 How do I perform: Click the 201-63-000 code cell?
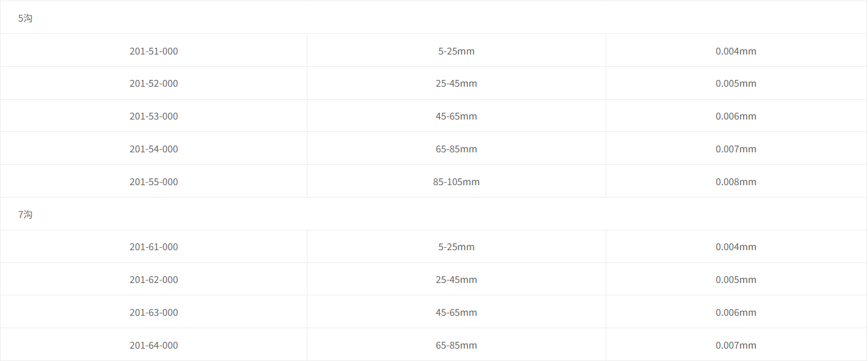pyautogui.click(x=153, y=313)
